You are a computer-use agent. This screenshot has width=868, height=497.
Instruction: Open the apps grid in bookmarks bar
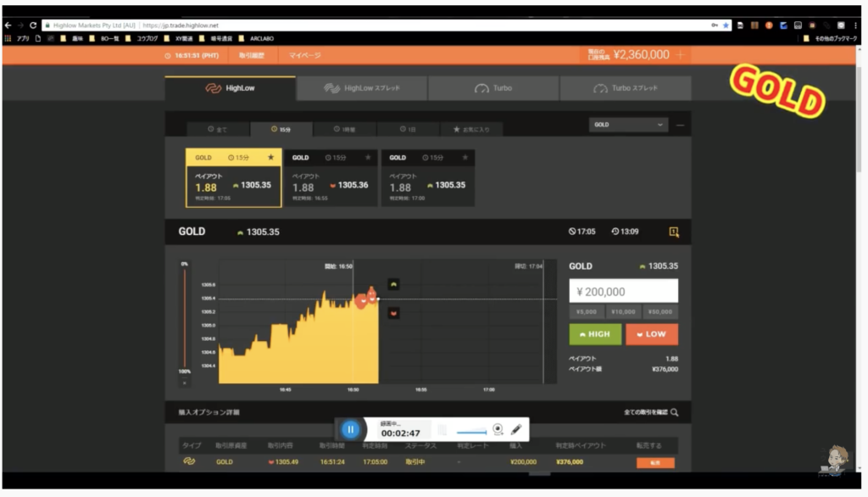click(8, 39)
